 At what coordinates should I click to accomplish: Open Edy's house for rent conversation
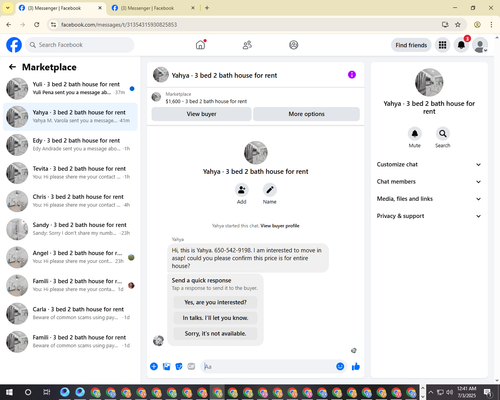pyautogui.click(x=70, y=145)
